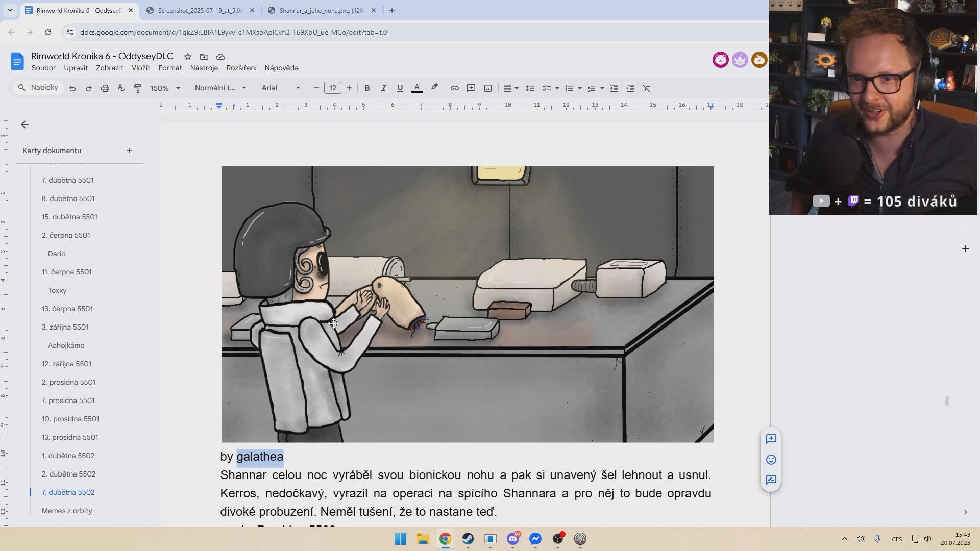Expand the checklist options arrow
Image resolution: width=980 pixels, height=551 pixels.
pyautogui.click(x=557, y=88)
